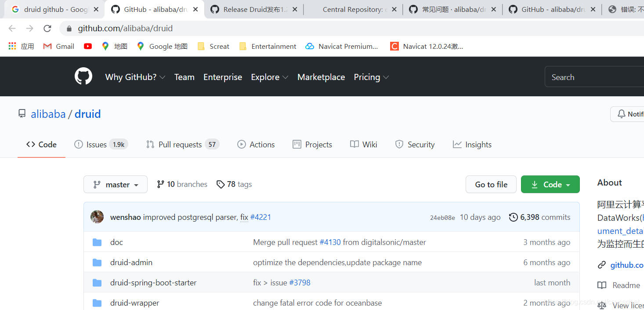The height and width of the screenshot is (310, 644).
Task: Open the druid-admin folder link
Action: (131, 263)
